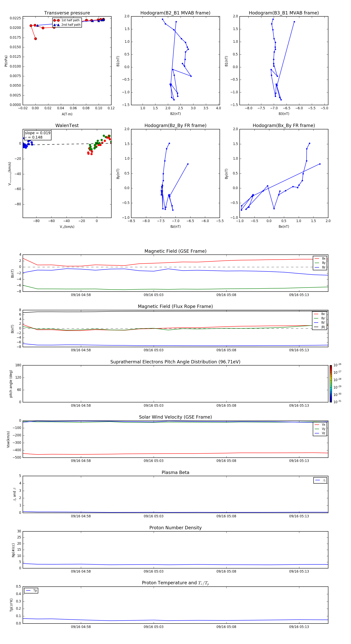Click the Bz entry in the GSE magnetic field legend
Image resolution: width=351 pixels, height=644 pixels.
pyautogui.click(x=320, y=268)
